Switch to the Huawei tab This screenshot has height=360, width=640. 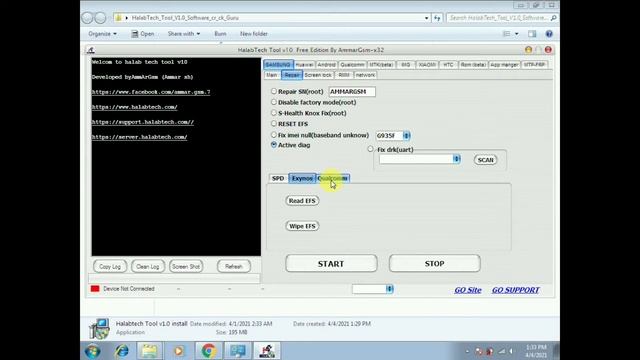[x=304, y=64]
